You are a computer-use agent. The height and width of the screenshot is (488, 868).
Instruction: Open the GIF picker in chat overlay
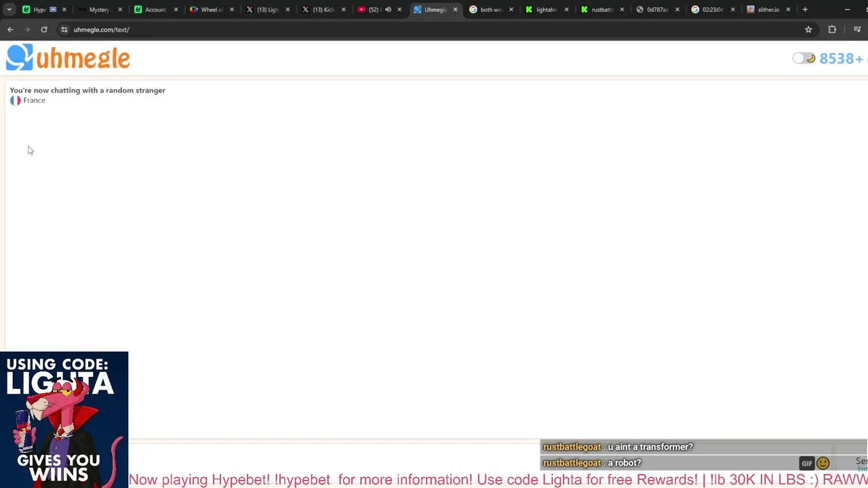pyautogui.click(x=806, y=464)
